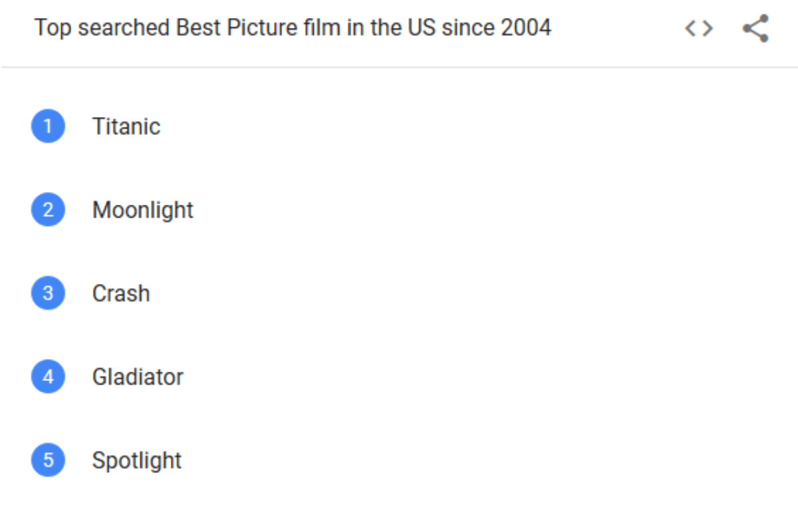Open the Titanic entry

point(126,126)
